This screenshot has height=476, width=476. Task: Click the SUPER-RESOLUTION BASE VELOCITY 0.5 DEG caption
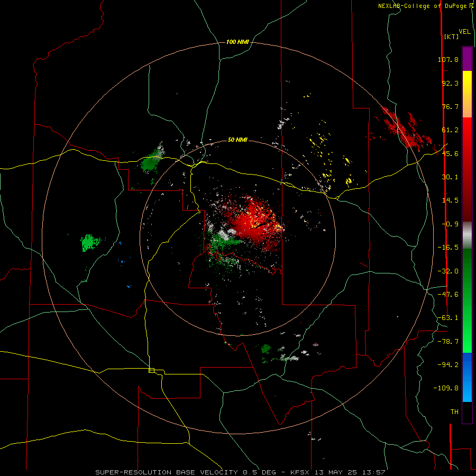pyautogui.click(x=186, y=472)
